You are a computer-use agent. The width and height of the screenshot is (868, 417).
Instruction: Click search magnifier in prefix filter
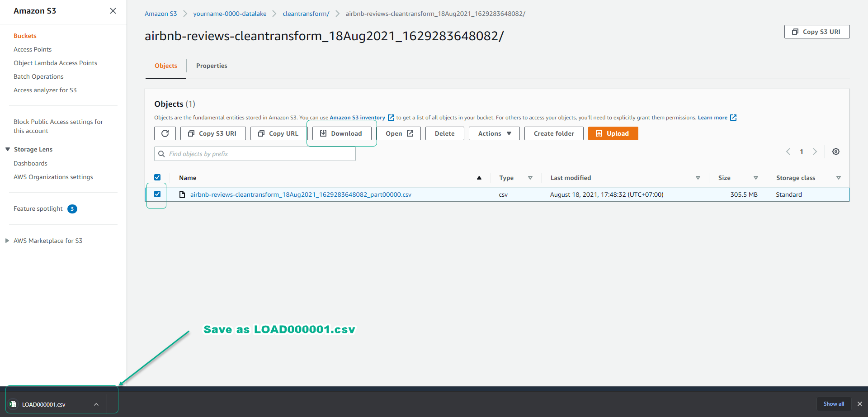(161, 154)
